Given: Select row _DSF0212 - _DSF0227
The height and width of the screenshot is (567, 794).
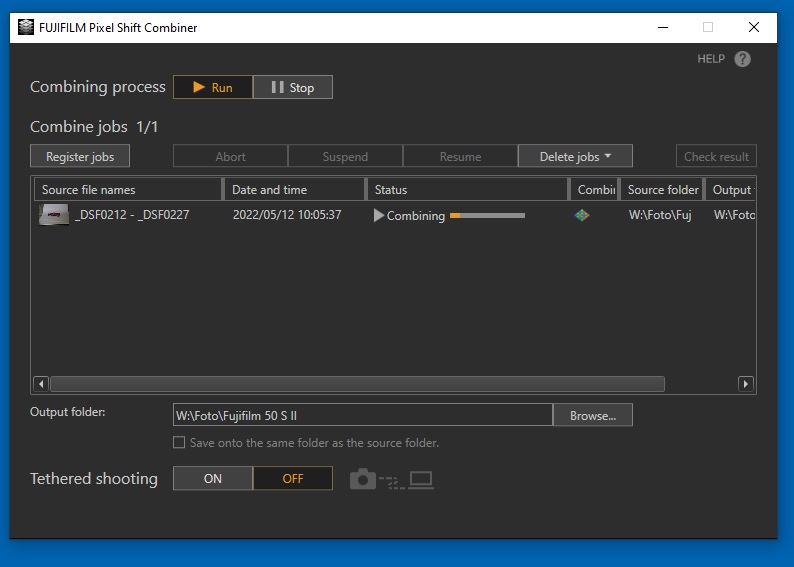Looking at the screenshot, I should [x=393, y=215].
